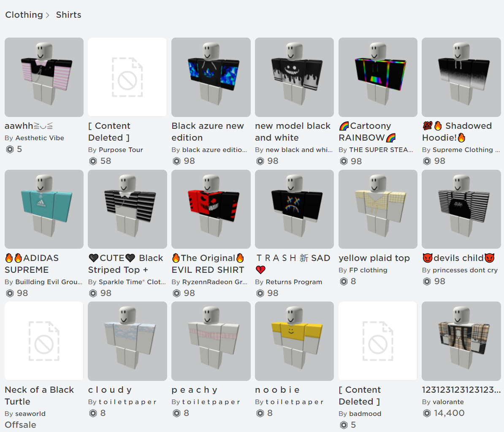Screen dimensions: 504x432
Task: Select the Shirts breadcrumb
Action: (68, 15)
